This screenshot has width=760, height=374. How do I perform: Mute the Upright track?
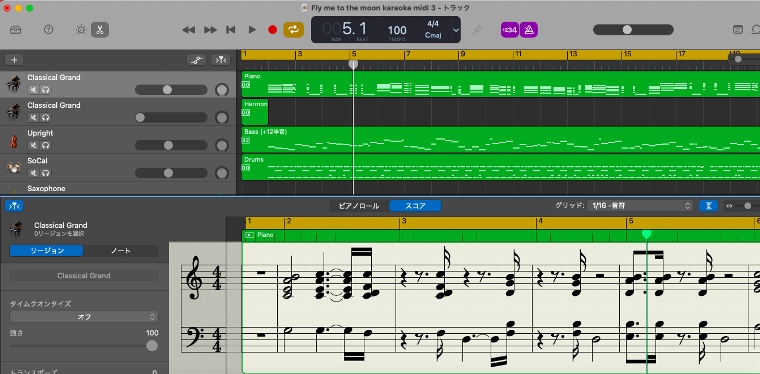33,145
